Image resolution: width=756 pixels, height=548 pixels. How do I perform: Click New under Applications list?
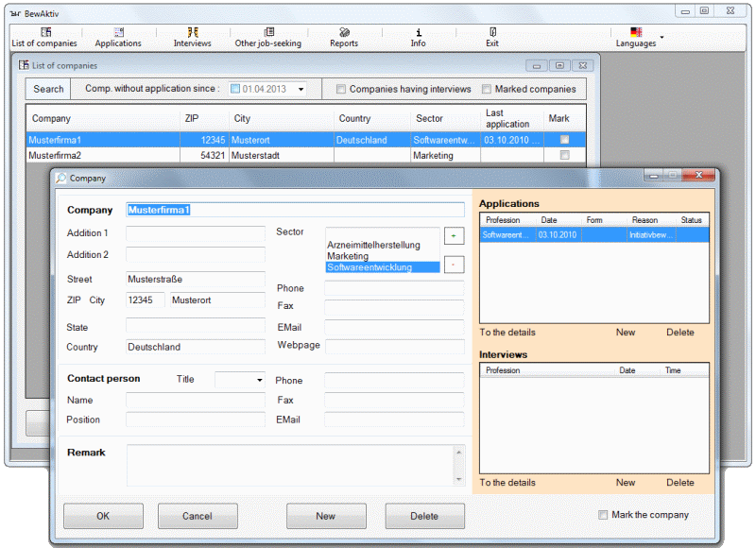point(626,332)
